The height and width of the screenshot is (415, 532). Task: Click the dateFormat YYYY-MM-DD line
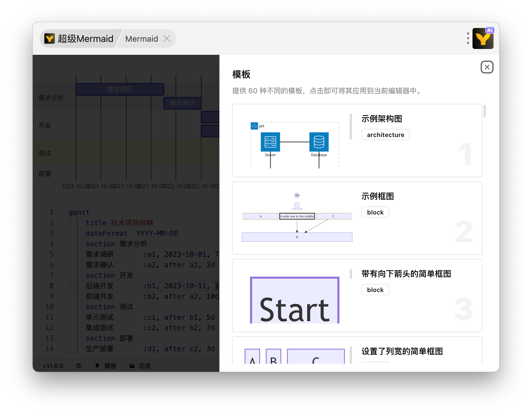pyautogui.click(x=132, y=233)
